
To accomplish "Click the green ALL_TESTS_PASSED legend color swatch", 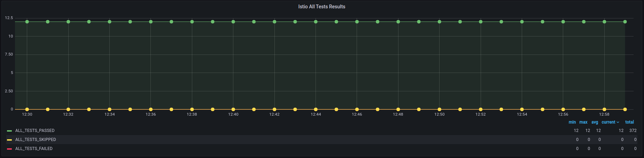I will (9, 131).
